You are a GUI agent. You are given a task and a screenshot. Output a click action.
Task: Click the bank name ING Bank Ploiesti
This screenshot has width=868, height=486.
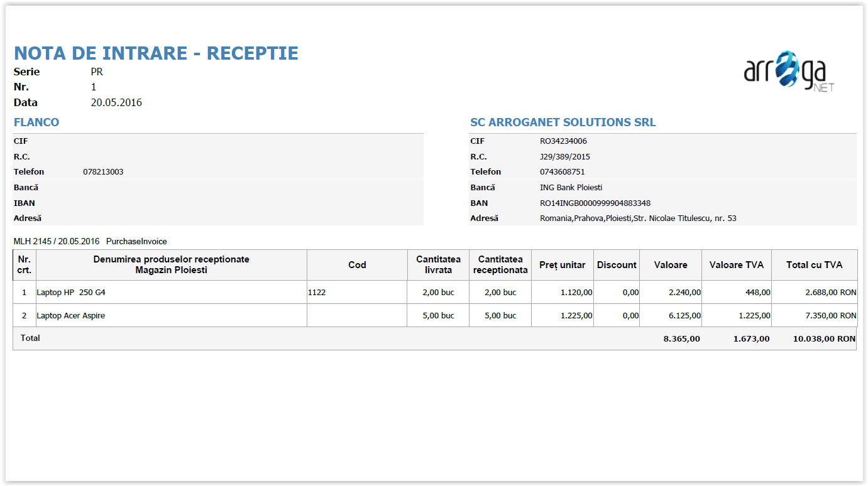571,188
